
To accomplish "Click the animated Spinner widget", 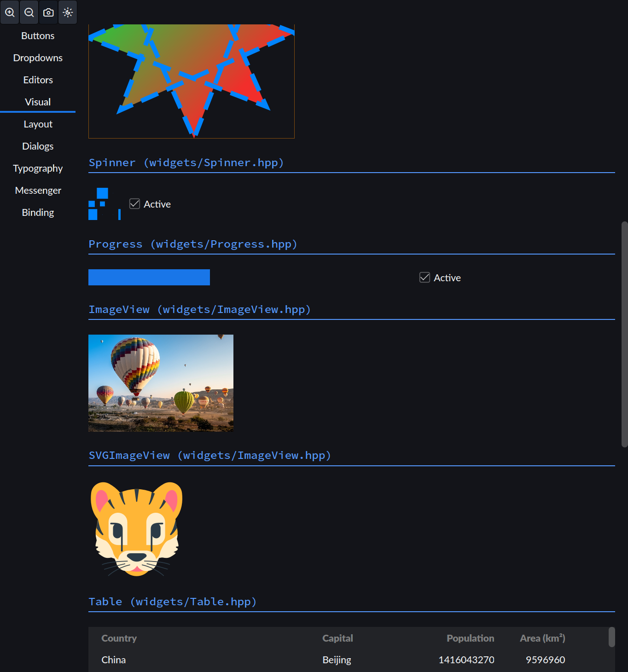I will [105, 204].
